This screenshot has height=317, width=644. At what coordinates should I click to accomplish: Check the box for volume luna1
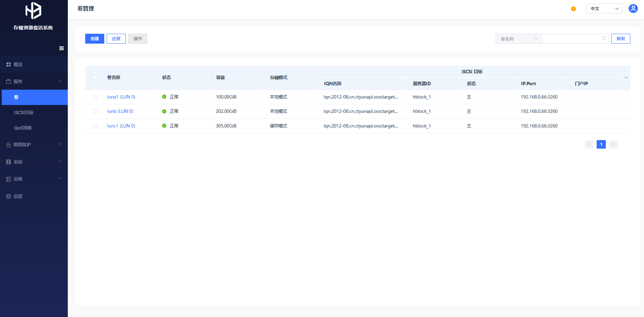pos(95,97)
